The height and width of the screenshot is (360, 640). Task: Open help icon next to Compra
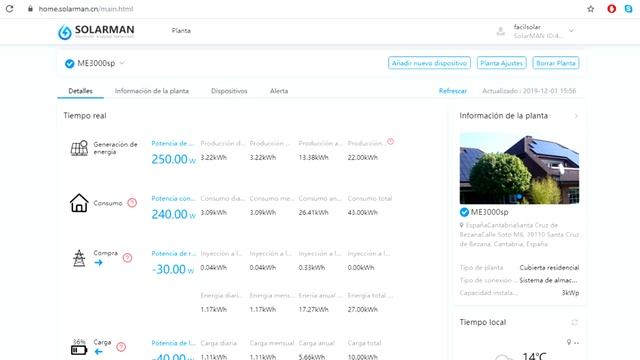click(x=127, y=258)
